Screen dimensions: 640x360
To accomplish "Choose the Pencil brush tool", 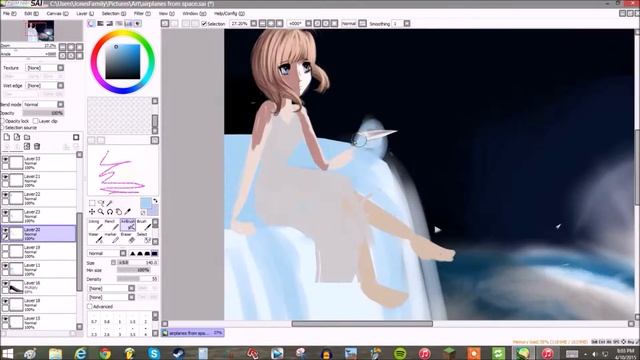I will (x=112, y=225).
